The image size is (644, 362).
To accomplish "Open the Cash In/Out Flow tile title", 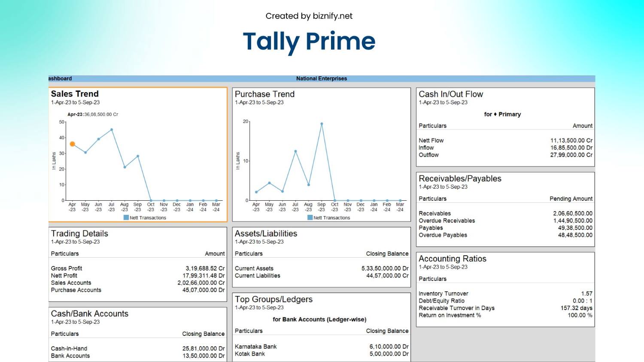I will click(451, 94).
